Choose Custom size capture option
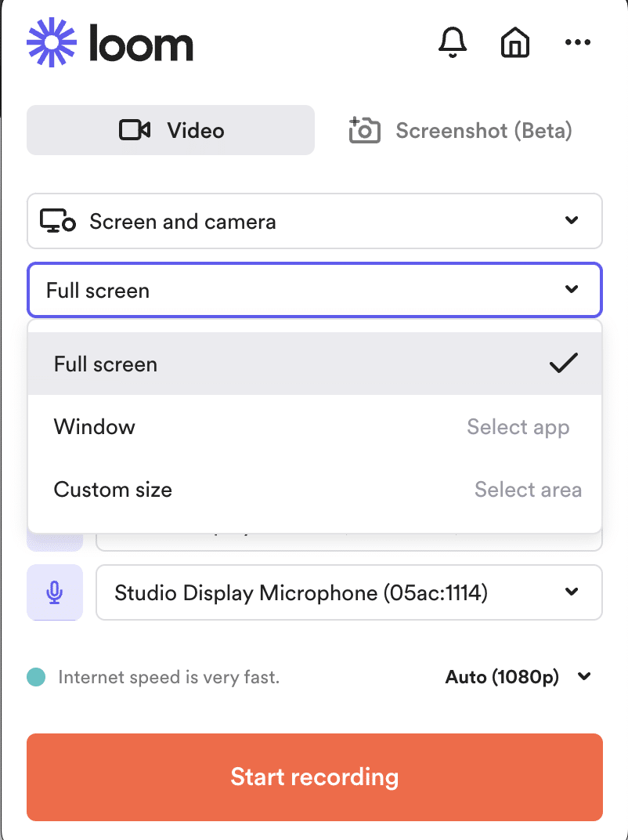This screenshot has height=840, width=628. (315, 489)
